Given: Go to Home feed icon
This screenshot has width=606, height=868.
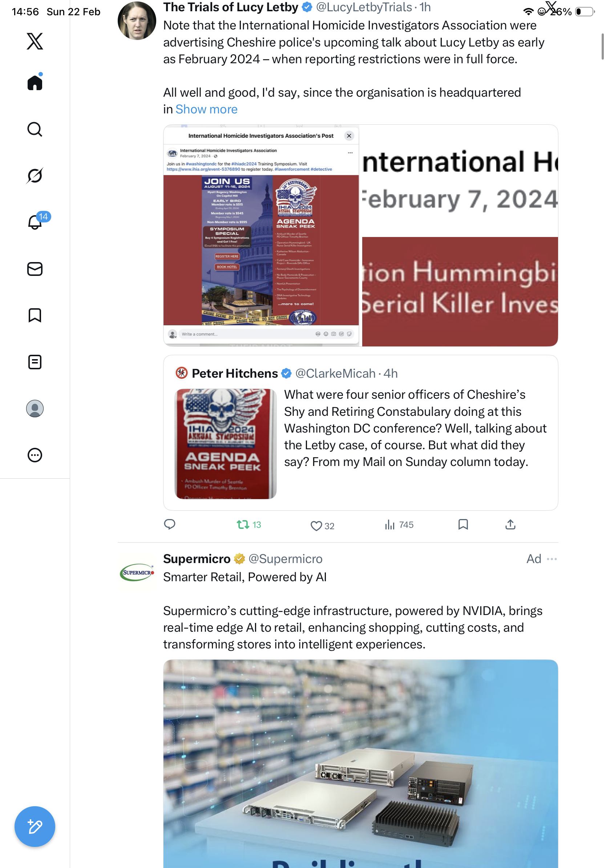Looking at the screenshot, I should pos(35,82).
